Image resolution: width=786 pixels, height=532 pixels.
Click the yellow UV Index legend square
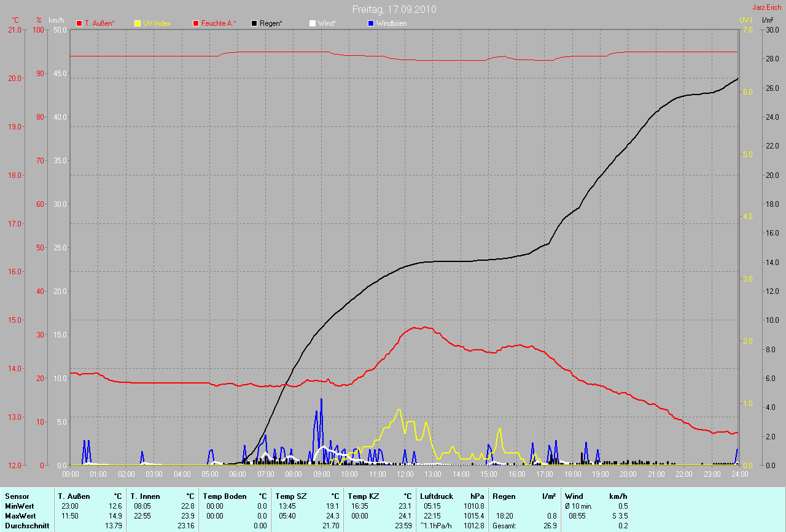click(x=138, y=23)
